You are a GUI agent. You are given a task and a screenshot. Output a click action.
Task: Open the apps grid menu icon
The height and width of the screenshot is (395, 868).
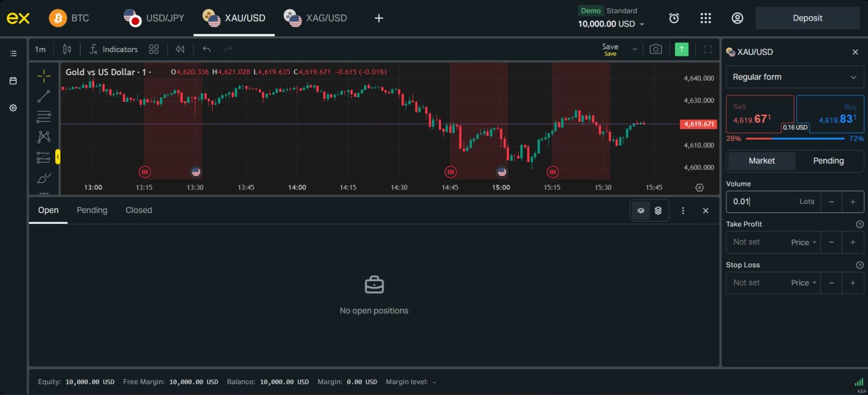705,18
